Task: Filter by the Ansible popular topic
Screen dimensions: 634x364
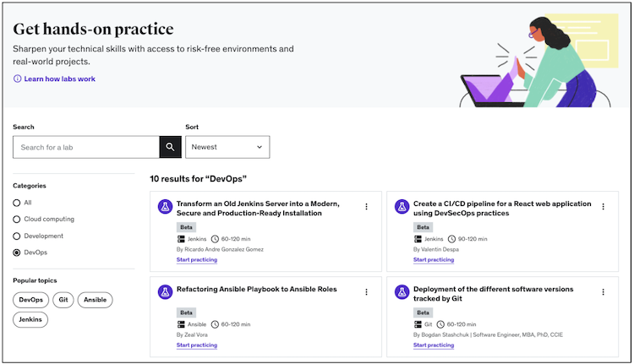Action: tap(95, 300)
